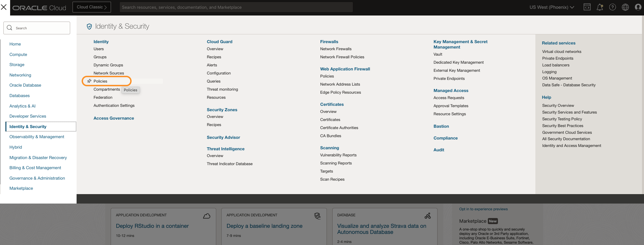
Task: Open Authentication Settings link
Action: click(114, 105)
